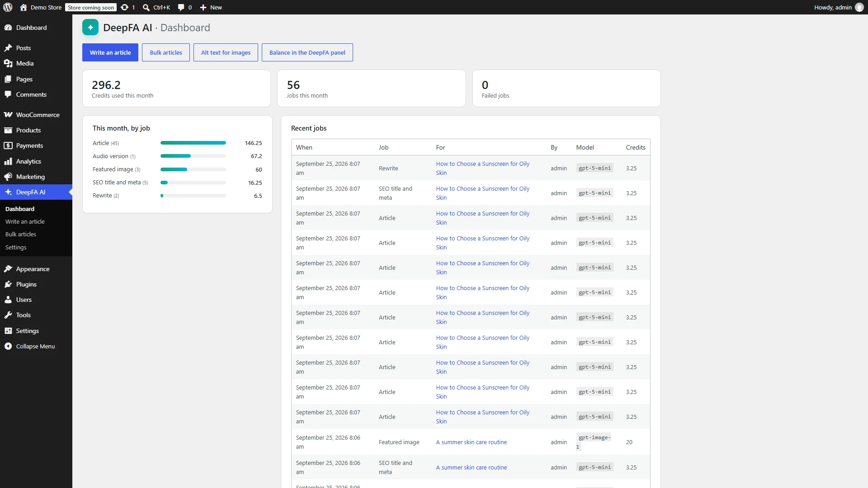
Task: Open Demo Store home icon
Action: (x=24, y=7)
